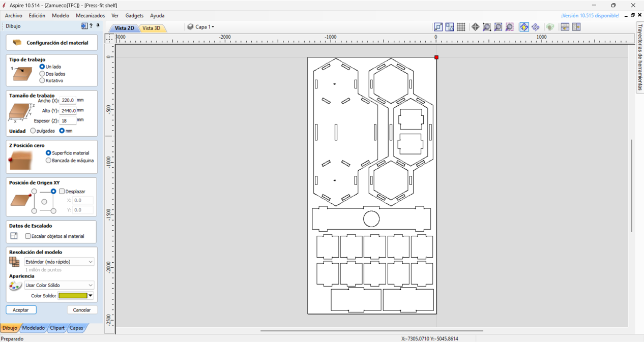This screenshot has width=644, height=342.
Task: Open the Resolución del modelo dropdown
Action: (x=59, y=262)
